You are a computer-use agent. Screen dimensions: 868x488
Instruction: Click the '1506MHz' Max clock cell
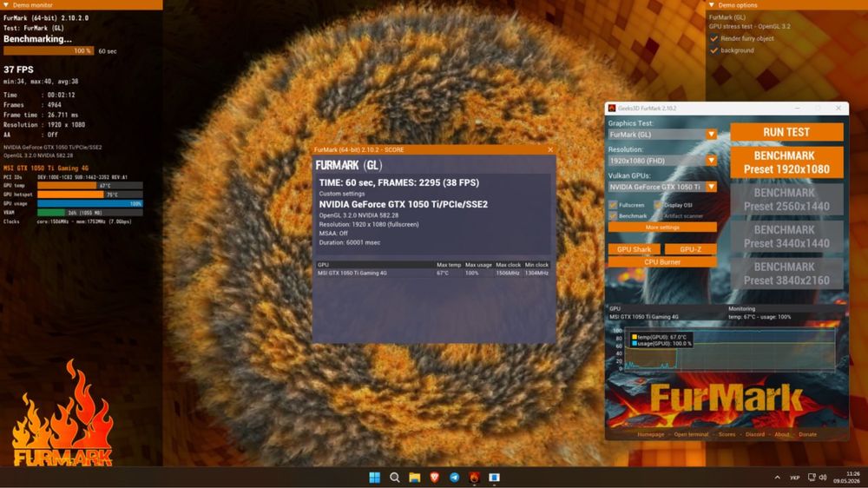(x=508, y=273)
